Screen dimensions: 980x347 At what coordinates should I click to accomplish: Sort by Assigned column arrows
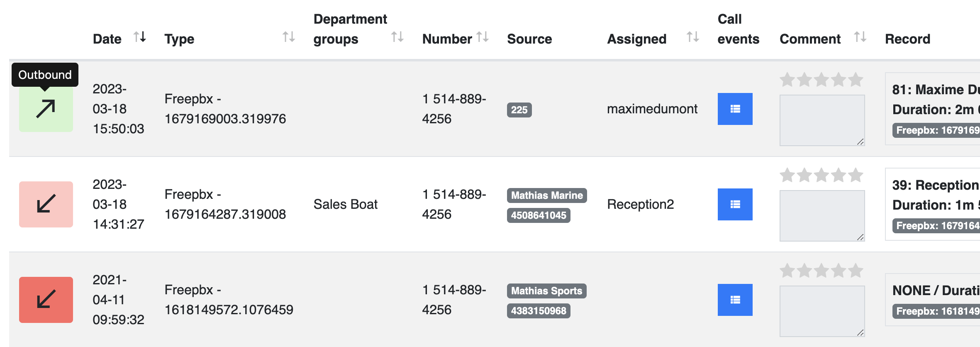[x=693, y=37]
